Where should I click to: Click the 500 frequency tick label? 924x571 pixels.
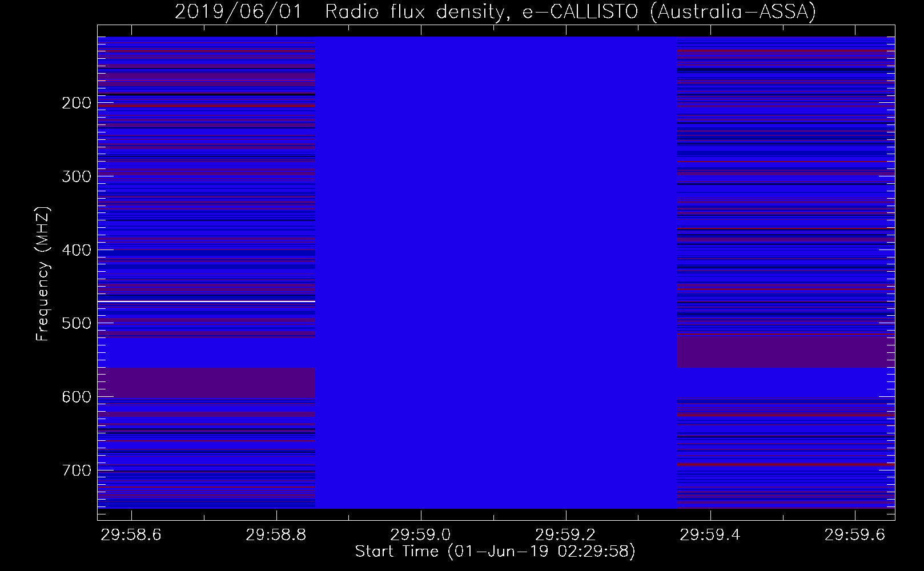tap(77, 323)
